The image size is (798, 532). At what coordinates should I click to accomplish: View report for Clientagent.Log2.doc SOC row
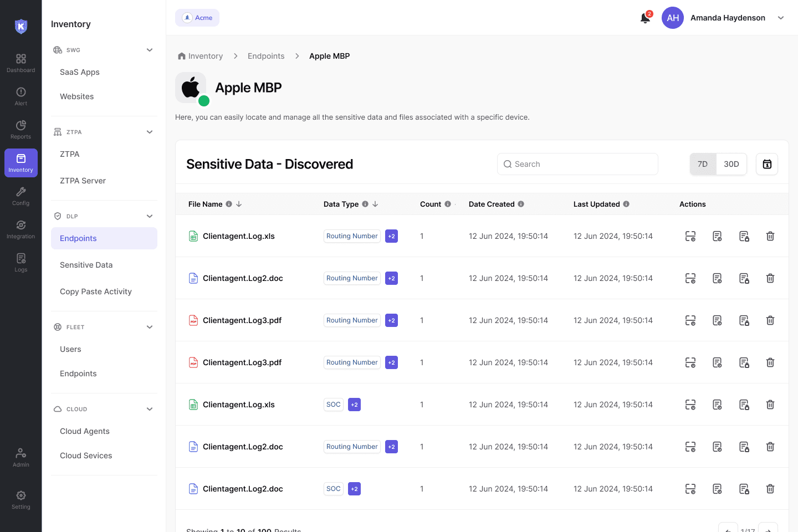717,489
